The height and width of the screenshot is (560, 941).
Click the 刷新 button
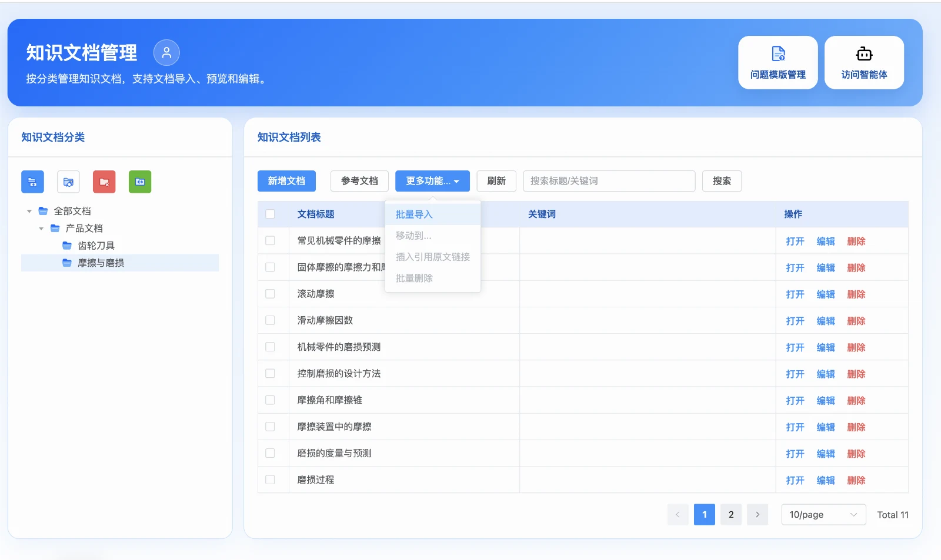[x=496, y=181]
